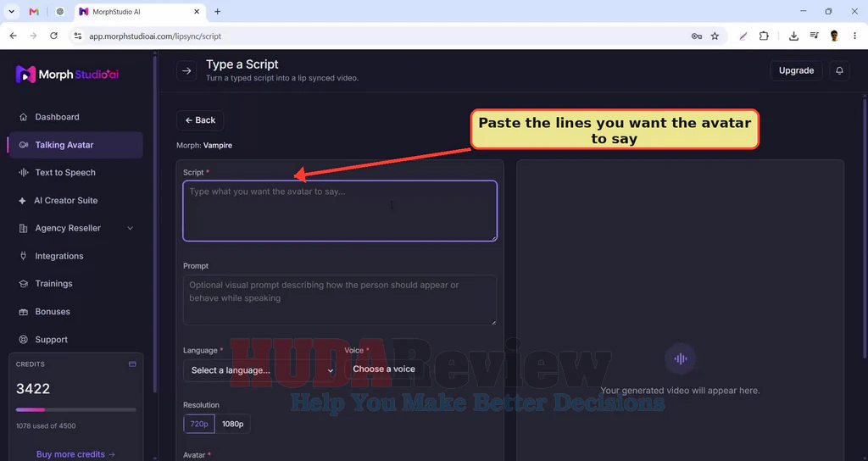Click the purple pen extension icon
The image size is (868, 461).
click(743, 36)
